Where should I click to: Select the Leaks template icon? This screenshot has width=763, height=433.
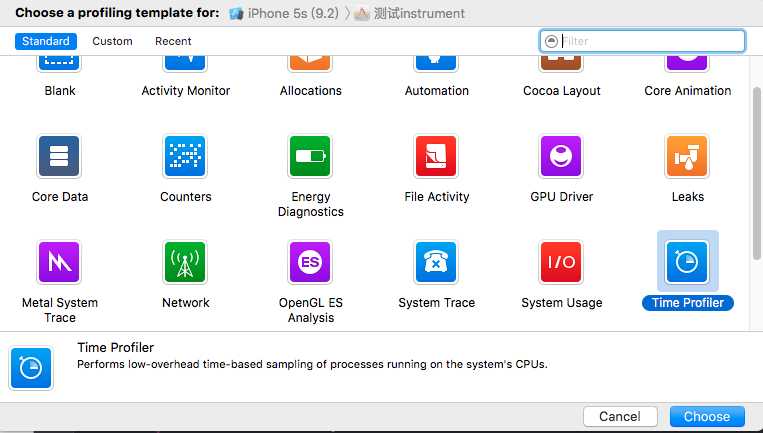(x=687, y=156)
